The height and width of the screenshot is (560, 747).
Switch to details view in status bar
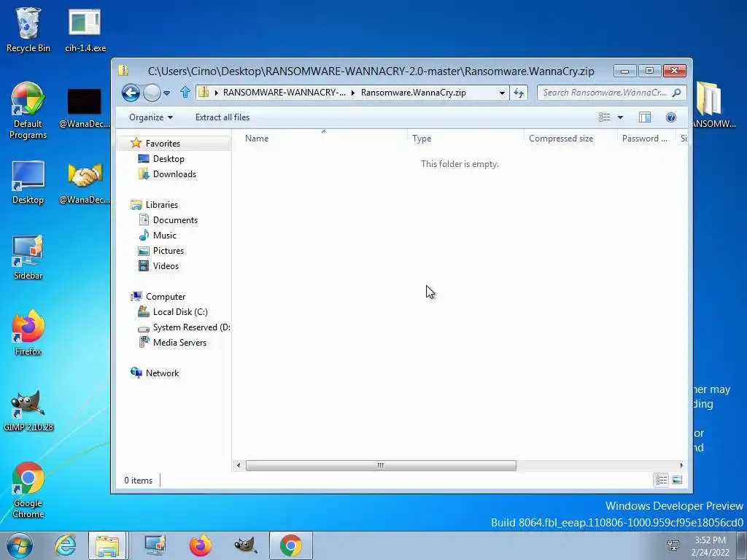pos(661,480)
